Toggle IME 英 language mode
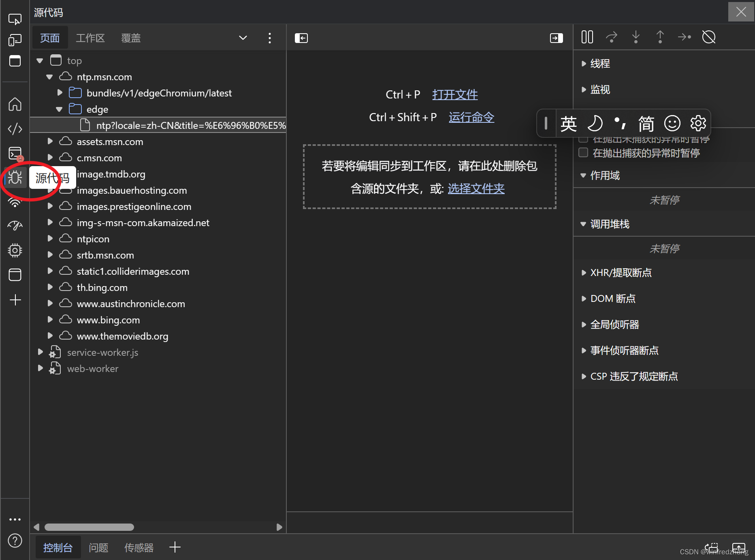This screenshot has height=560, width=755. [x=569, y=124]
